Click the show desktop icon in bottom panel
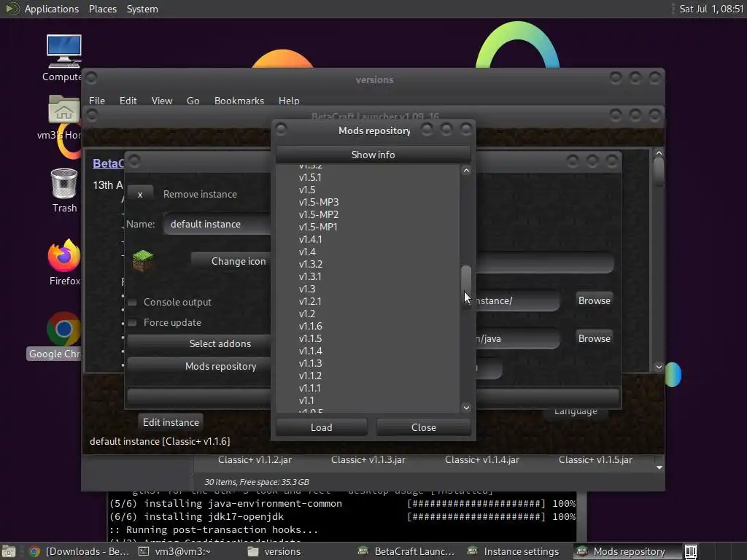This screenshot has height=560, width=747. click(9, 551)
